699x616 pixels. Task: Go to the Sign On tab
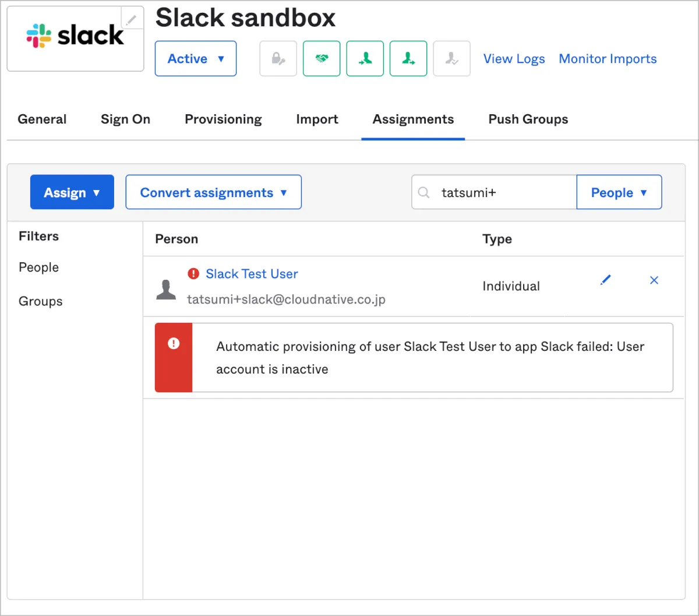pyautogui.click(x=125, y=119)
